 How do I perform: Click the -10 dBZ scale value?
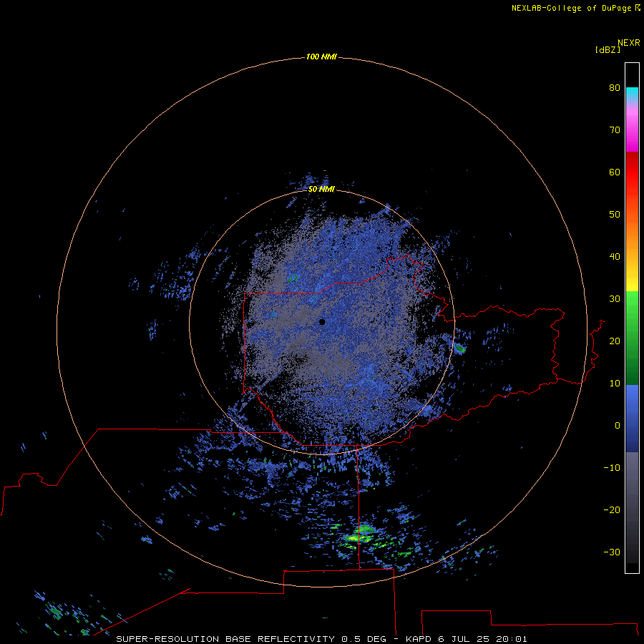pyautogui.click(x=612, y=467)
